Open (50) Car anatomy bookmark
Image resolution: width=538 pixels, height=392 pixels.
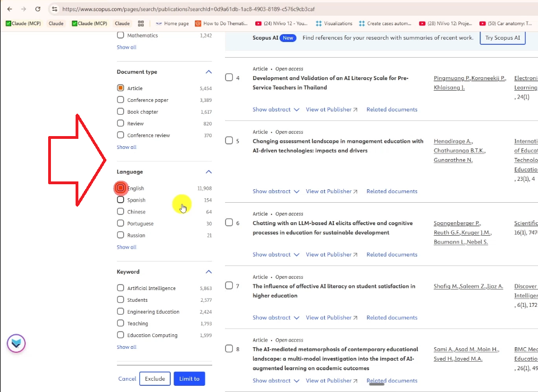[506, 24]
